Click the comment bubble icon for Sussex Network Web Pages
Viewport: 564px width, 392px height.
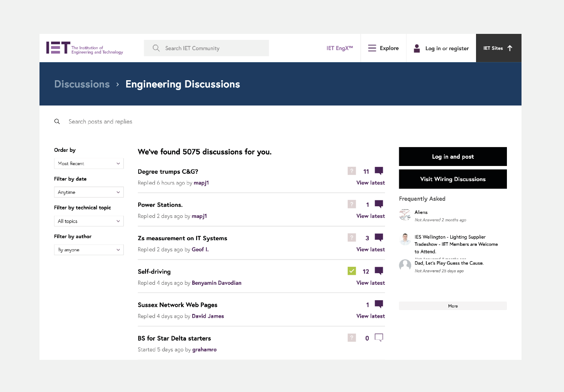(x=379, y=304)
